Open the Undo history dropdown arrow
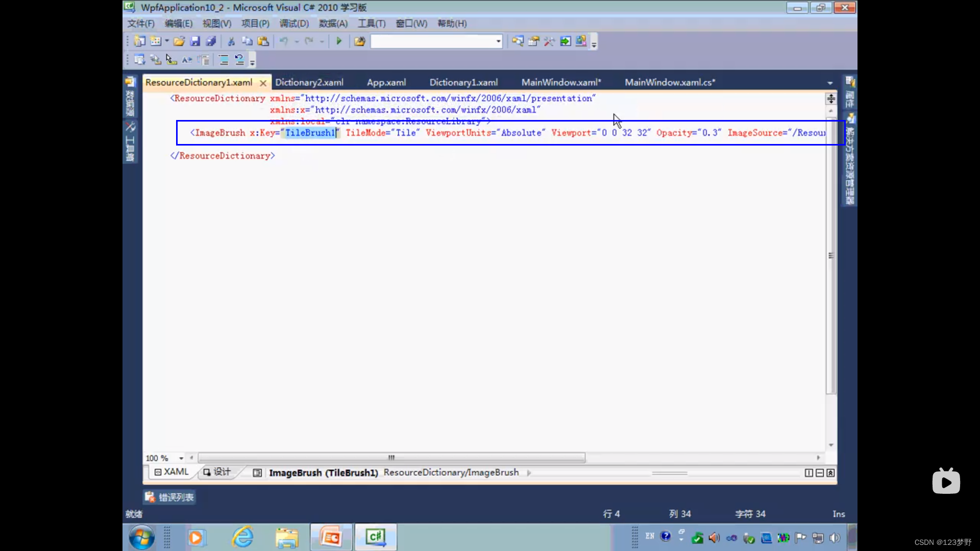The height and width of the screenshot is (551, 980). coord(297,41)
